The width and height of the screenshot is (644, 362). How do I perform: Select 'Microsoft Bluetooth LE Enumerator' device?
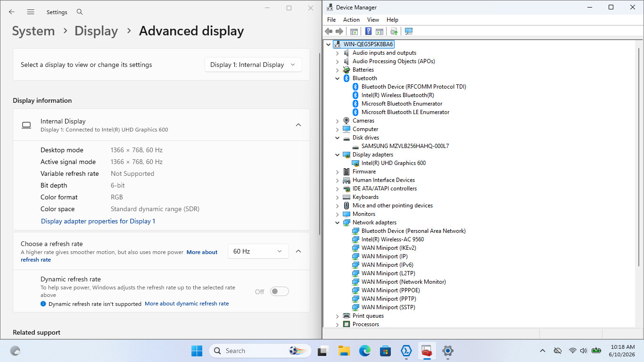[x=405, y=112]
